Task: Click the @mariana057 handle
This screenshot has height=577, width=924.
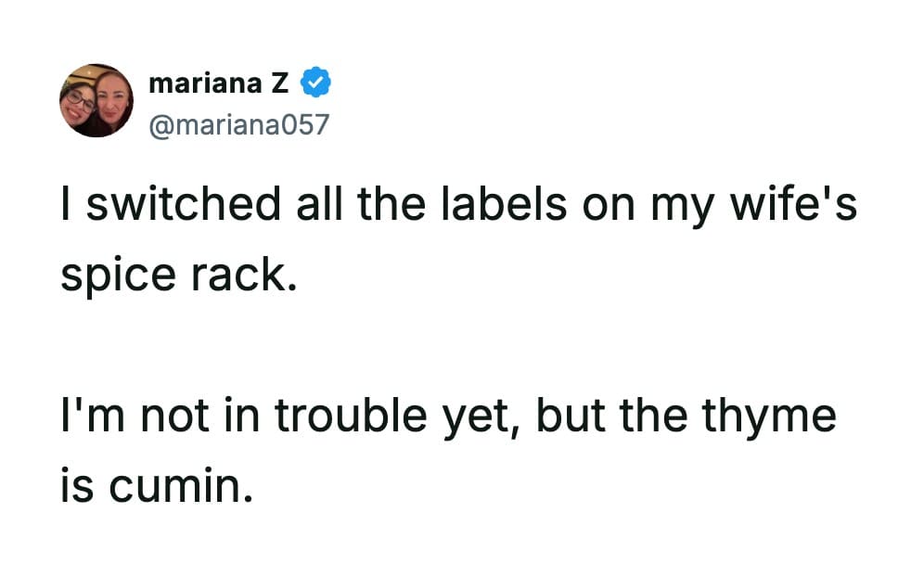Action: coord(238,124)
